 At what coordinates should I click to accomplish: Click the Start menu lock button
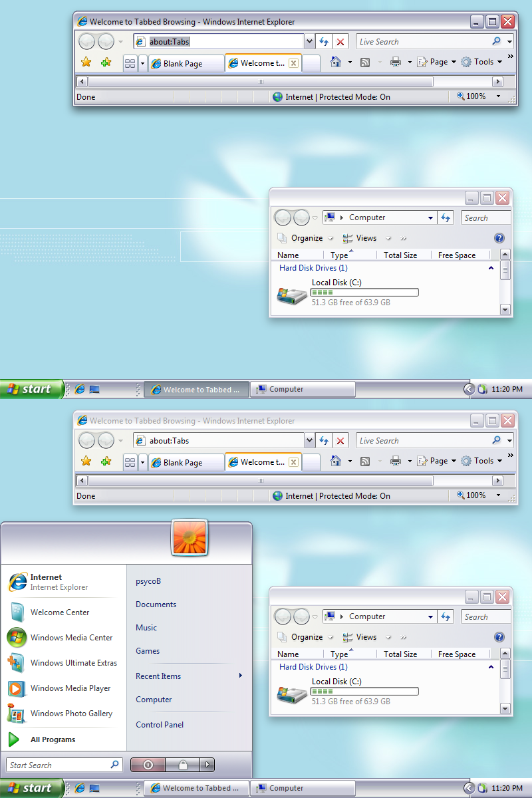click(183, 765)
